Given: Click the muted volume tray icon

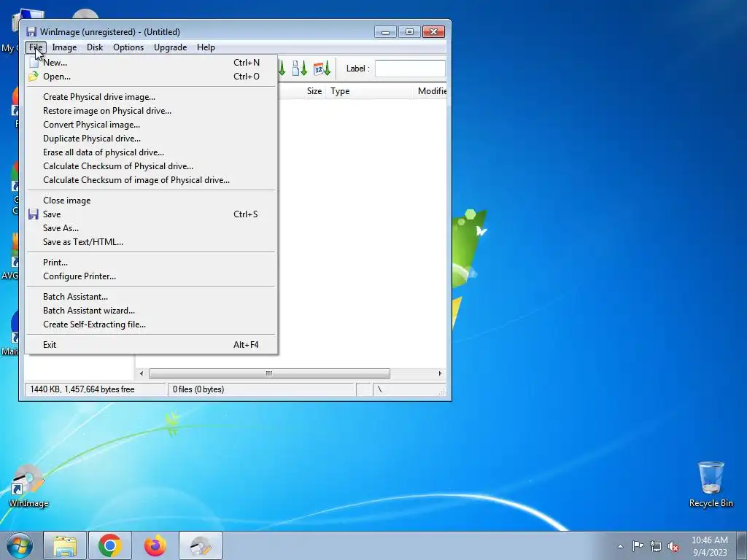Looking at the screenshot, I should [673, 546].
